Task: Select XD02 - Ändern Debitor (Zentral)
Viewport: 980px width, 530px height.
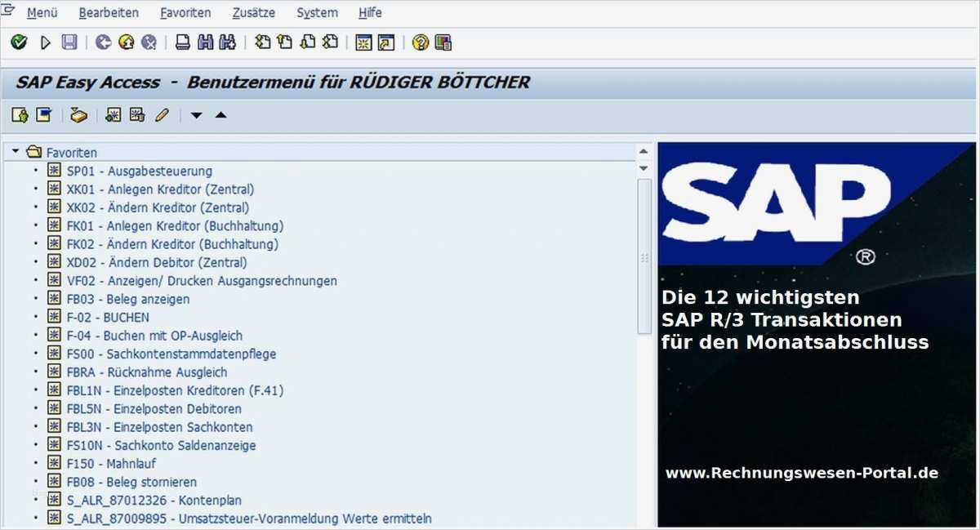Action: coord(157,262)
